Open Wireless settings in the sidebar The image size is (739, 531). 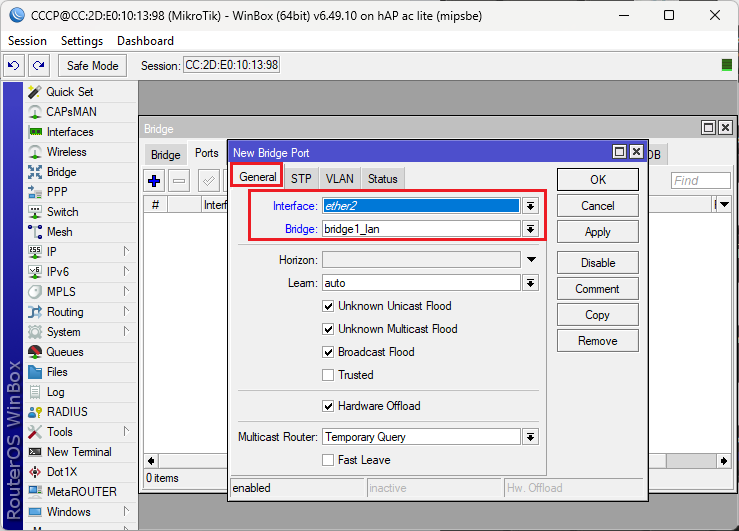pos(66,152)
